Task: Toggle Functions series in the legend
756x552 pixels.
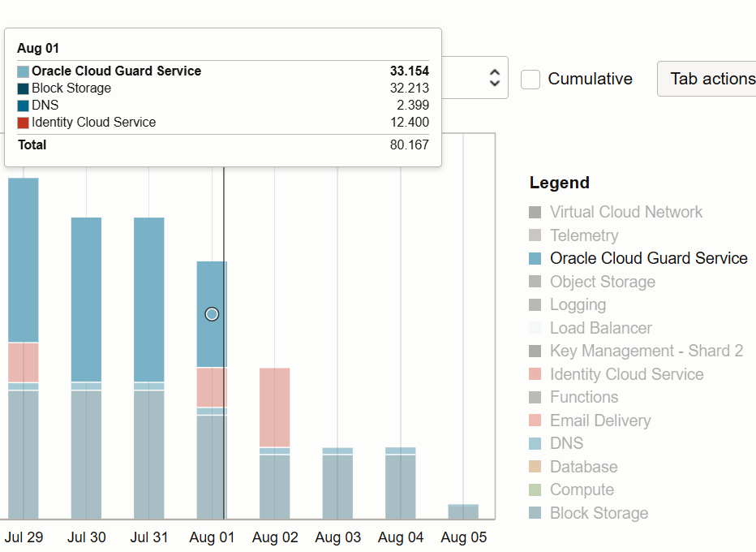Action: coord(573,397)
